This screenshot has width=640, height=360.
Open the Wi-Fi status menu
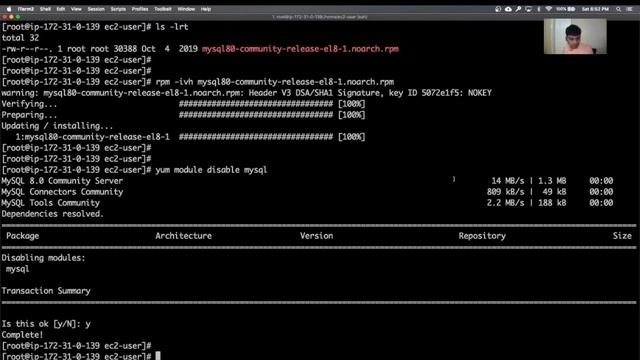(x=549, y=9)
